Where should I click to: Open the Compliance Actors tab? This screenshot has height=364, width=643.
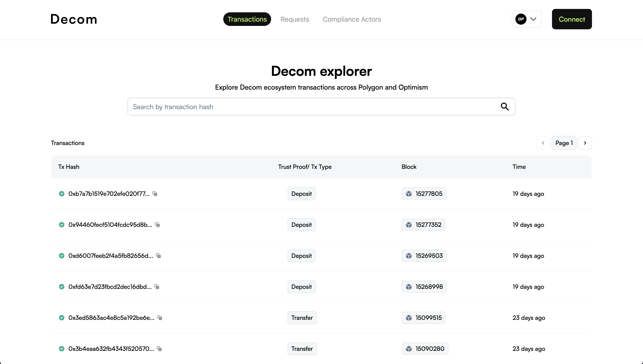click(x=352, y=19)
